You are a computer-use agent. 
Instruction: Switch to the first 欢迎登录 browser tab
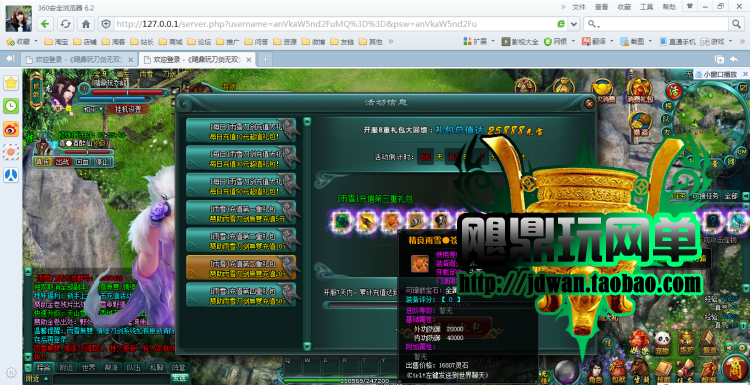coord(79,59)
